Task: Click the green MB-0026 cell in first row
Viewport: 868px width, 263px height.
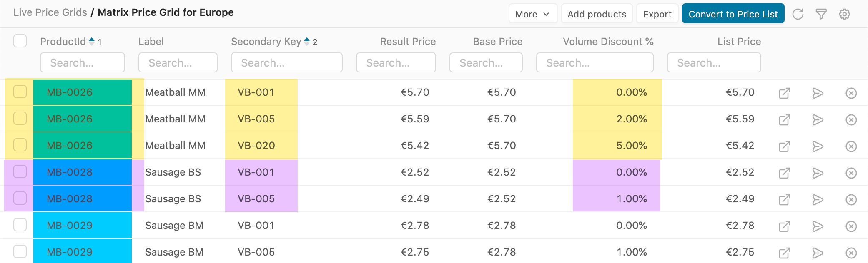Action: coord(82,92)
